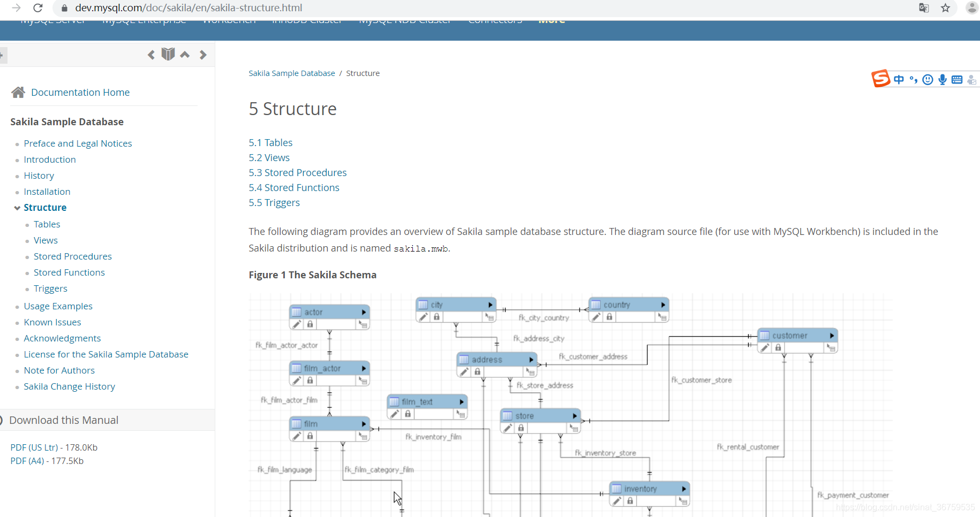The width and height of the screenshot is (980, 517).
Task: Select Structure in sidebar
Action: point(45,207)
